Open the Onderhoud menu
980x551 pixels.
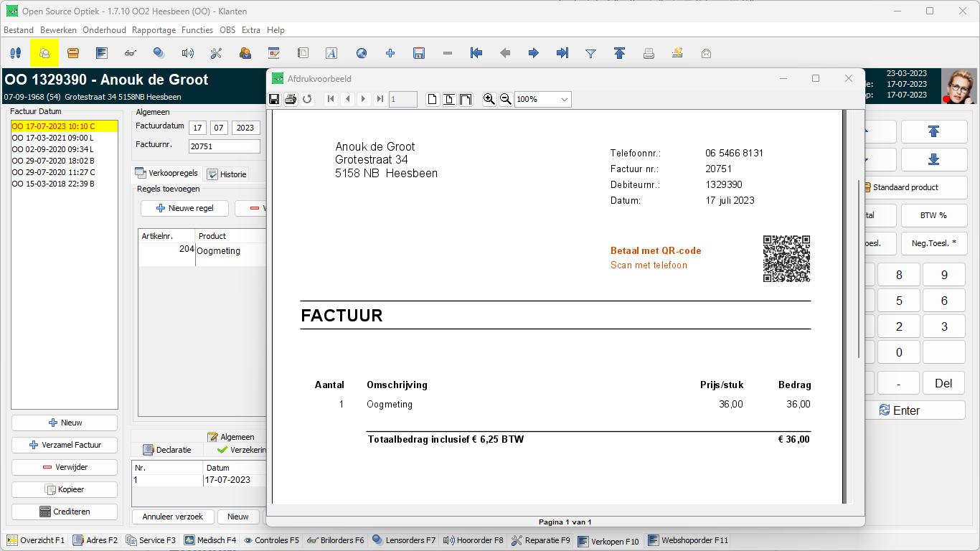pyautogui.click(x=104, y=30)
